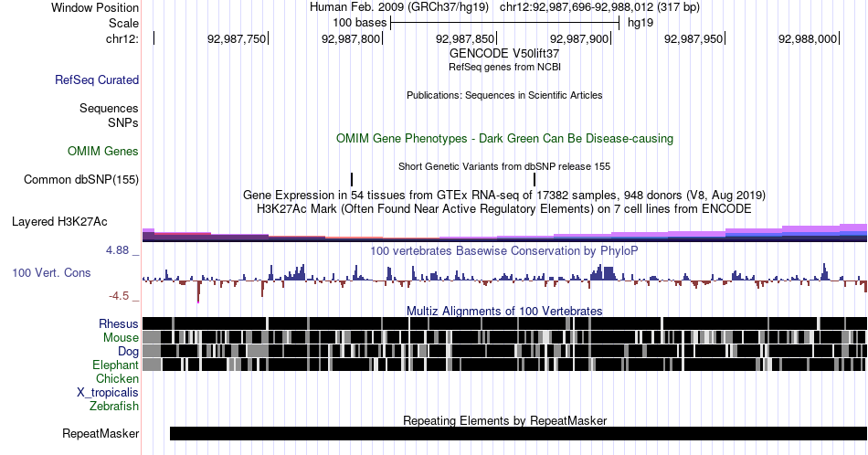The image size is (868, 455).
Task: Click Multiz Alignments of 100 Vertebrates title
Action: [504, 311]
